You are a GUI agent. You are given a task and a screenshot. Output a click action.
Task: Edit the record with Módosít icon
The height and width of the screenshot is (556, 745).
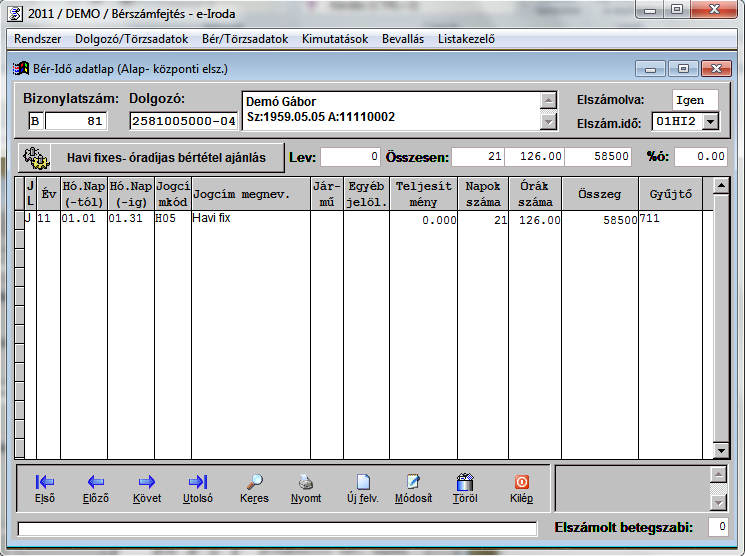point(414,488)
